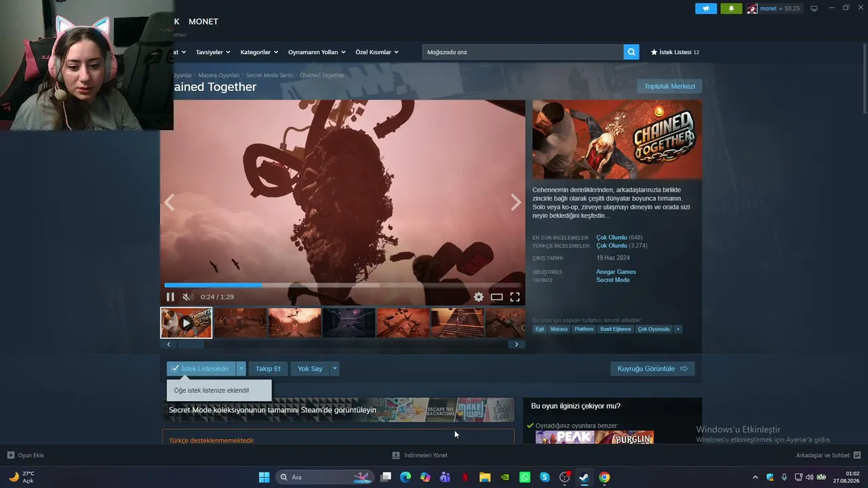Open the NVIDIA app on the taskbar
The image size is (868, 488).
505,477
